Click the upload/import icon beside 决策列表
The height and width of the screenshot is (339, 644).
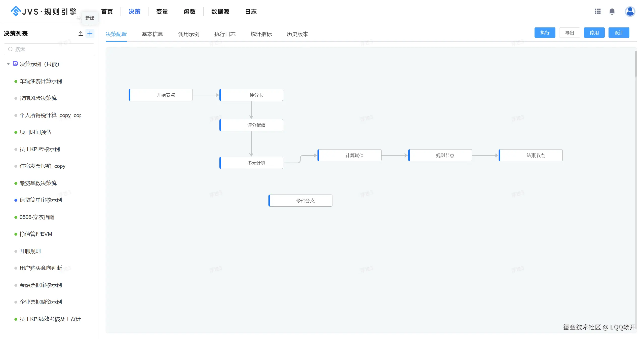click(x=81, y=33)
